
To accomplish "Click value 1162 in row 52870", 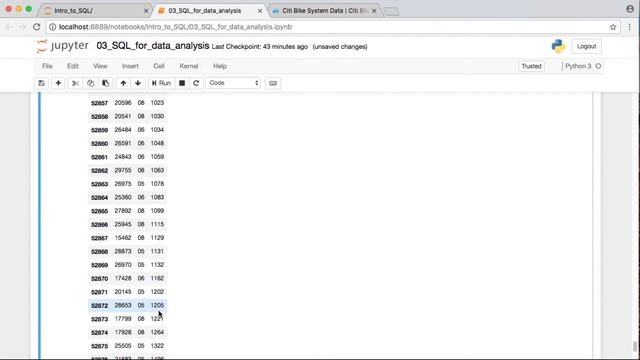I will coord(157,278).
